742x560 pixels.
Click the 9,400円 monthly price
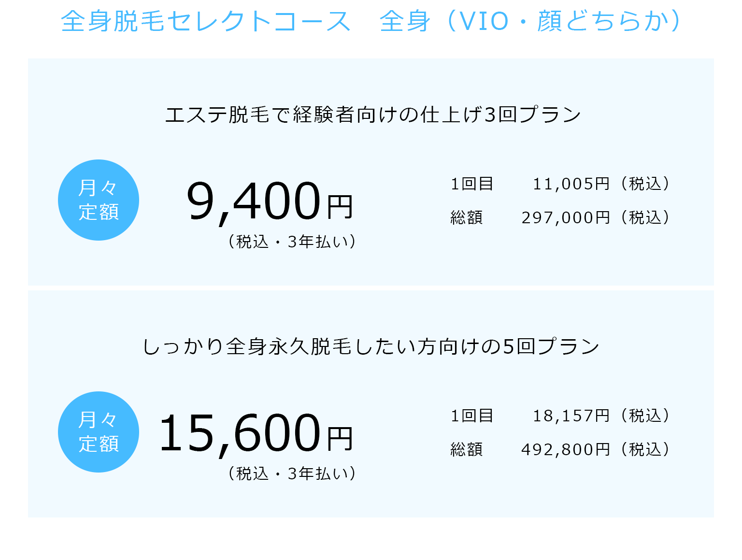coord(270,201)
